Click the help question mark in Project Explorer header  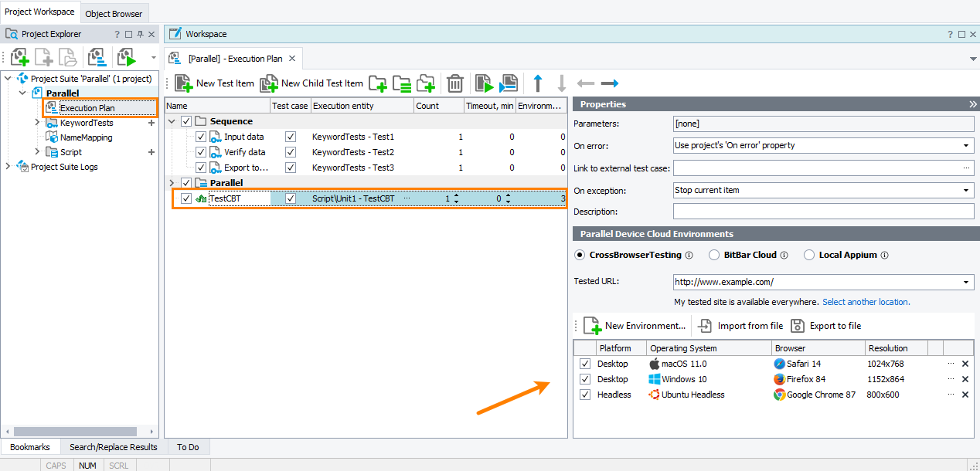pos(117,34)
